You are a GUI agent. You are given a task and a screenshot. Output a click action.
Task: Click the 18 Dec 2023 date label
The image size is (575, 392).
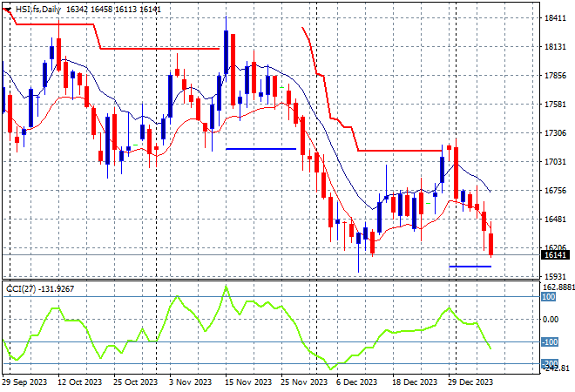pos(415,382)
